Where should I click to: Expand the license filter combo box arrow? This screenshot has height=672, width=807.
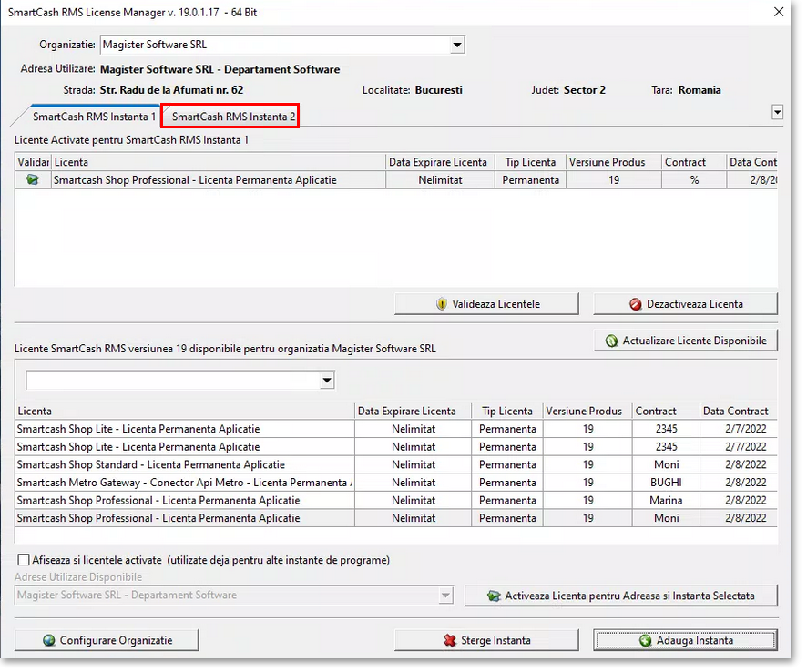(x=327, y=381)
